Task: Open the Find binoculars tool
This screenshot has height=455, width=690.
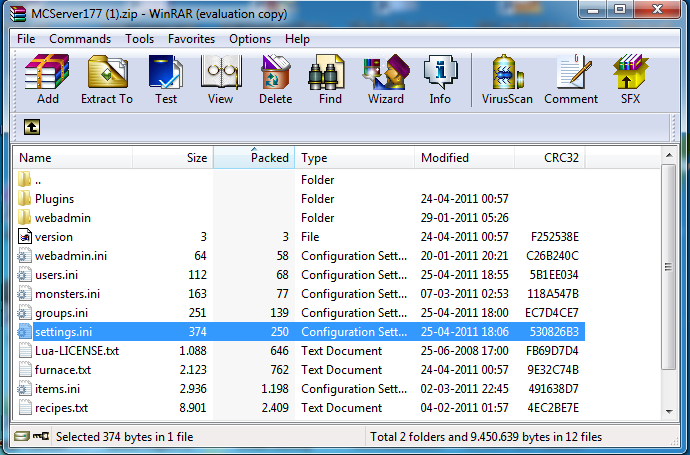Action: pyautogui.click(x=330, y=79)
